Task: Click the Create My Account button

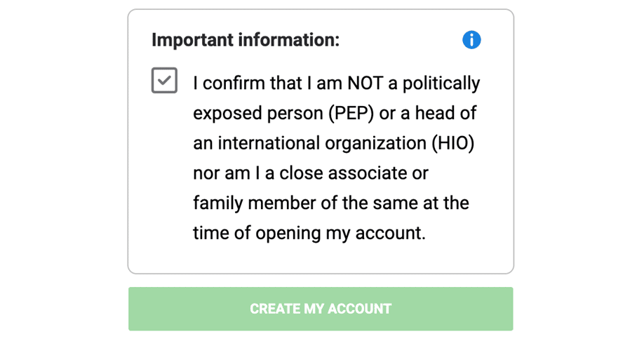Action: coord(321,309)
